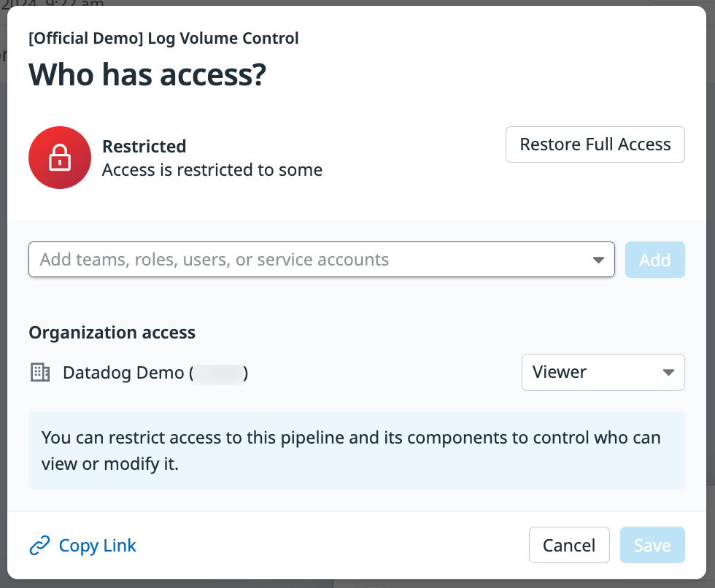Click the Add button

(x=654, y=260)
